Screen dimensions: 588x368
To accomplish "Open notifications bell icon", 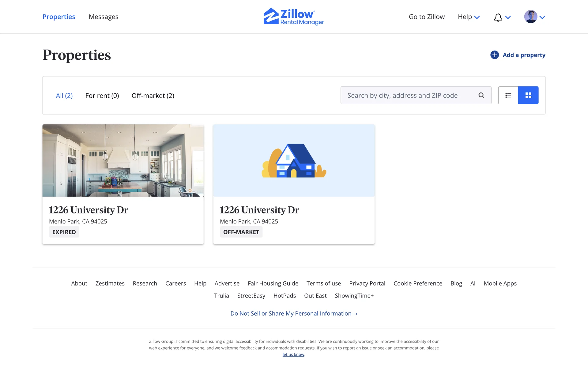I will [498, 17].
